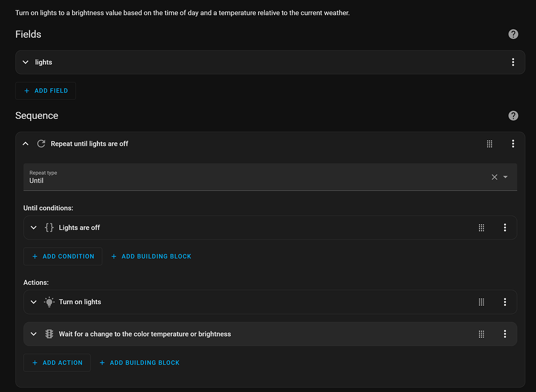Open the Repeat until lights are off overflow menu

click(x=513, y=143)
